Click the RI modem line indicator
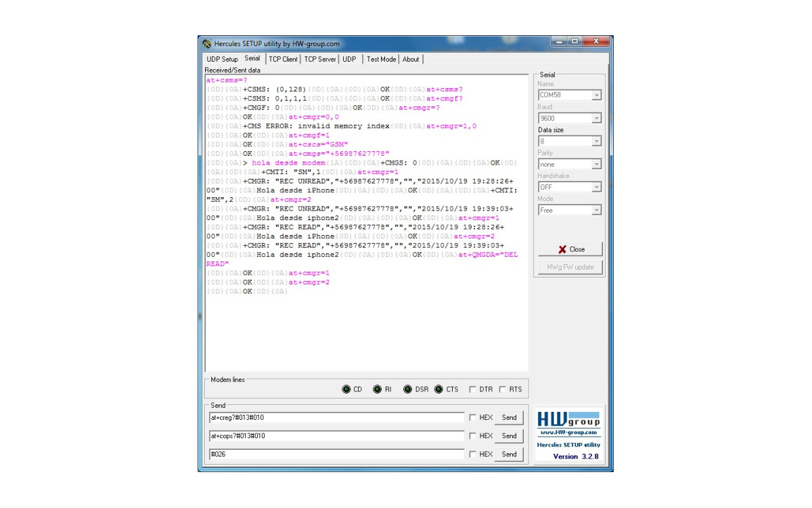The height and width of the screenshot is (508, 812). click(x=378, y=389)
